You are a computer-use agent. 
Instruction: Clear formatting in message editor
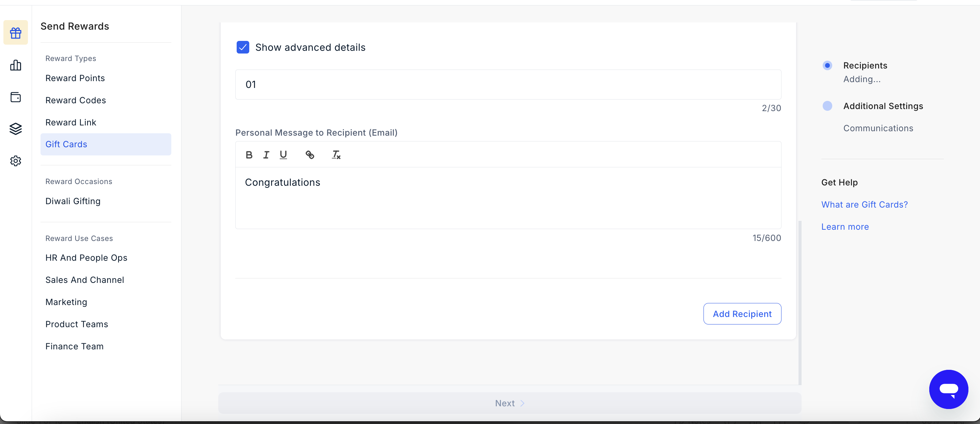tap(336, 155)
